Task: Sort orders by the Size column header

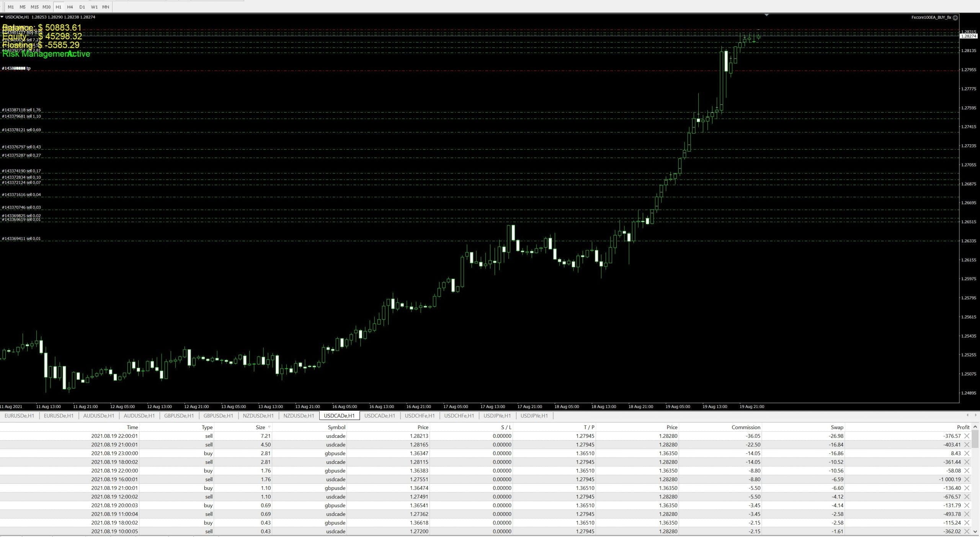Action: [260, 427]
